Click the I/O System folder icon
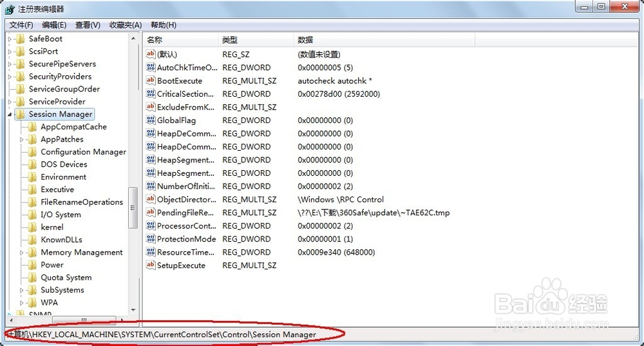Viewport: 644px width, 346px height. tap(32, 215)
